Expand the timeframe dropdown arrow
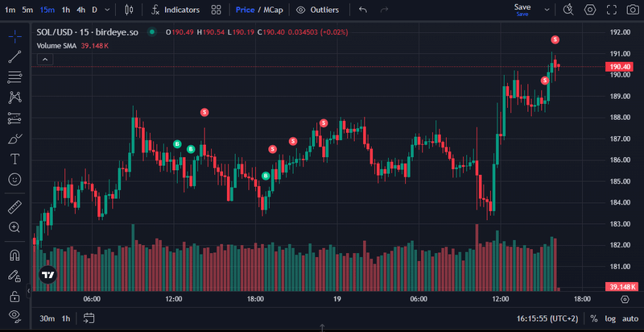 109,10
